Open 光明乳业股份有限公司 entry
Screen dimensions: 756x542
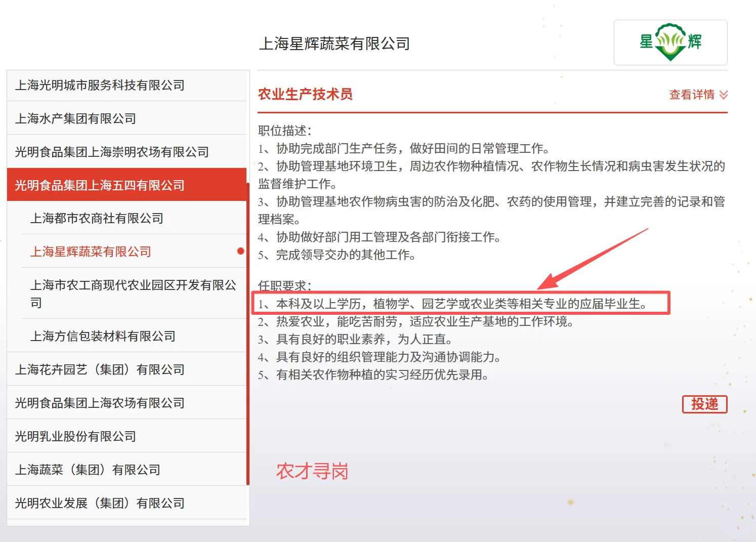(x=127, y=436)
